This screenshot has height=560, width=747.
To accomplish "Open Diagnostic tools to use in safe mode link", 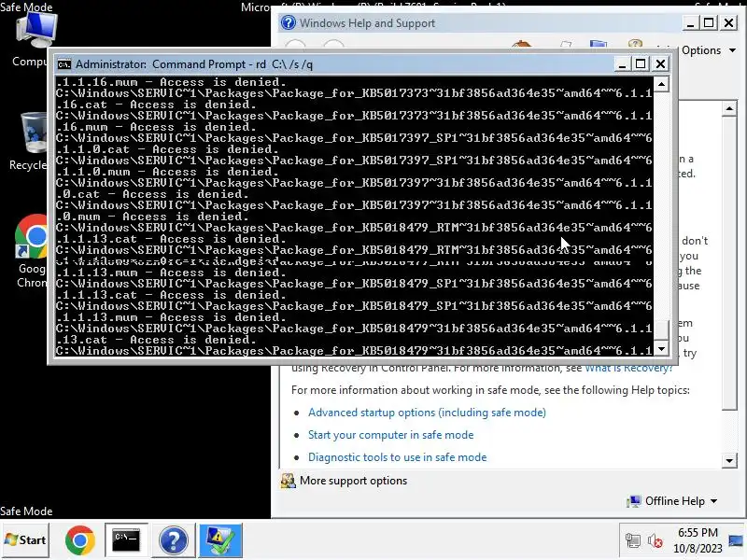I will click(x=398, y=457).
